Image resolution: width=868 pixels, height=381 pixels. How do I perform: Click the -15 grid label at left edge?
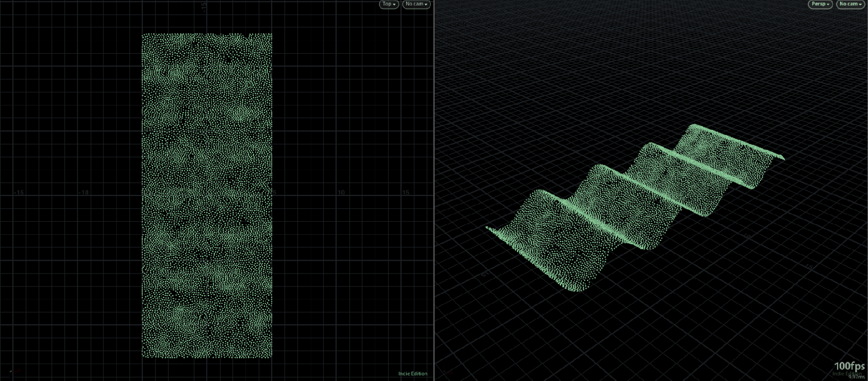(18, 192)
